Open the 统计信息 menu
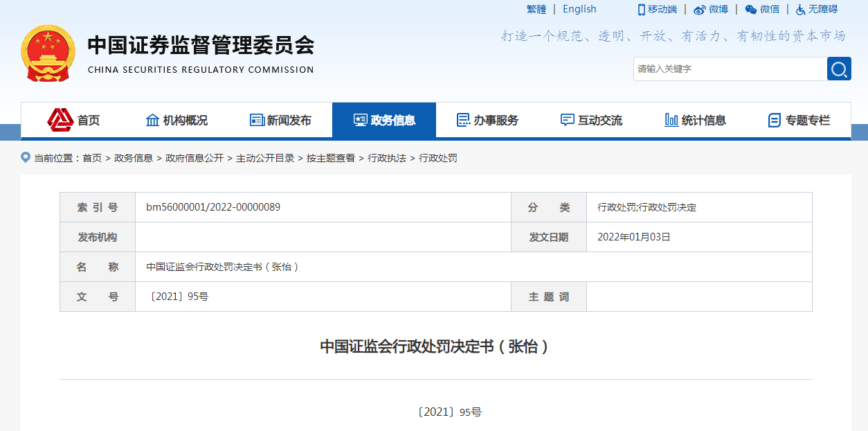868x431 pixels. (x=696, y=120)
